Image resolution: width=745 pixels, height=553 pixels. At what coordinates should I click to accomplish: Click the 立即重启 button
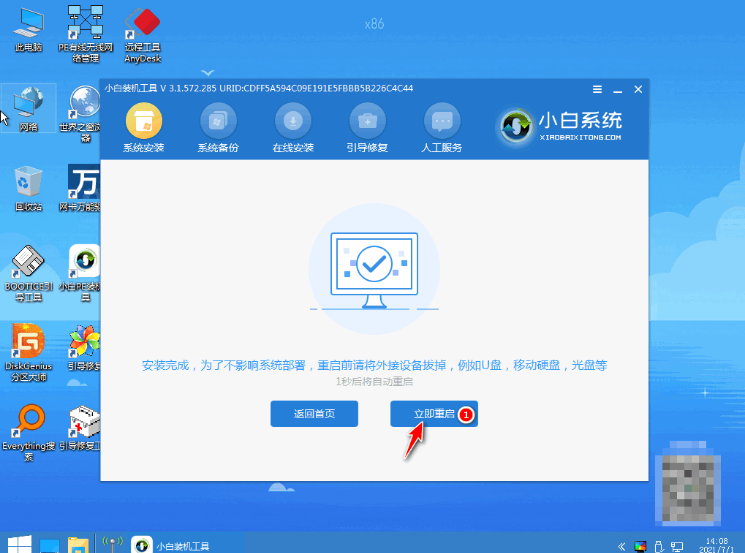(434, 414)
